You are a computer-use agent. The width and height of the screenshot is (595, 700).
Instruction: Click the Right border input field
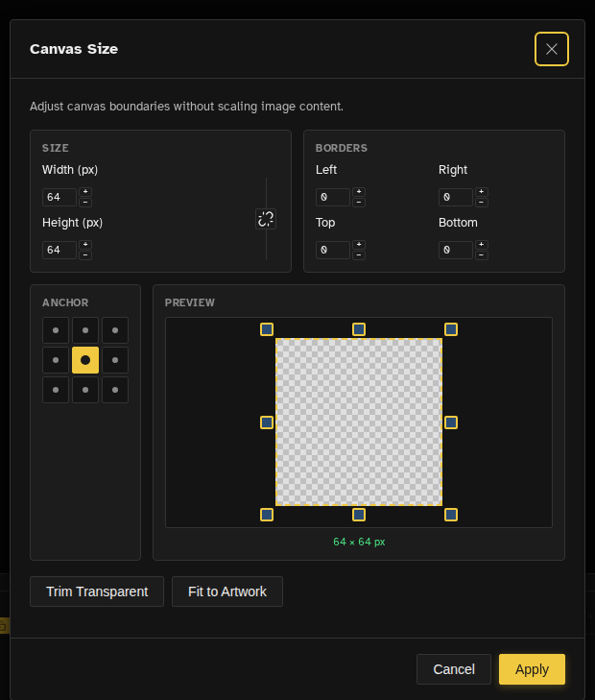456,197
